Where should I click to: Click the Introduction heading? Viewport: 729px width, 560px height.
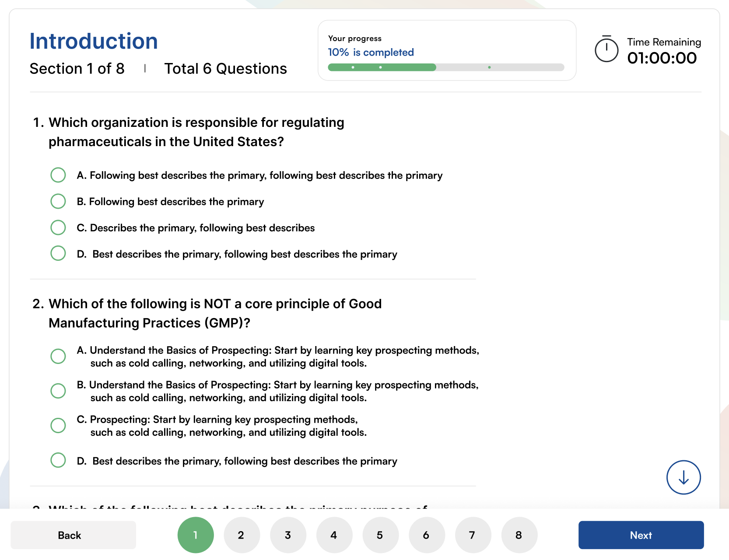click(x=93, y=41)
